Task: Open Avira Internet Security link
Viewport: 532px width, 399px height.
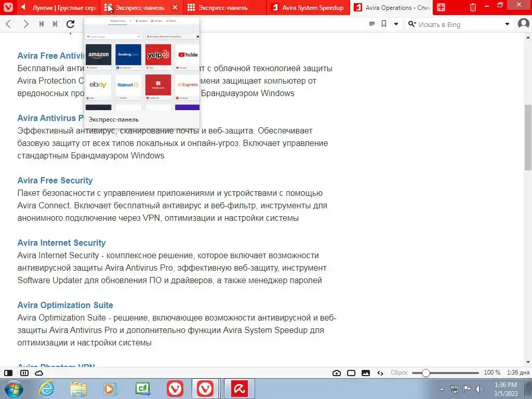Action: click(61, 243)
